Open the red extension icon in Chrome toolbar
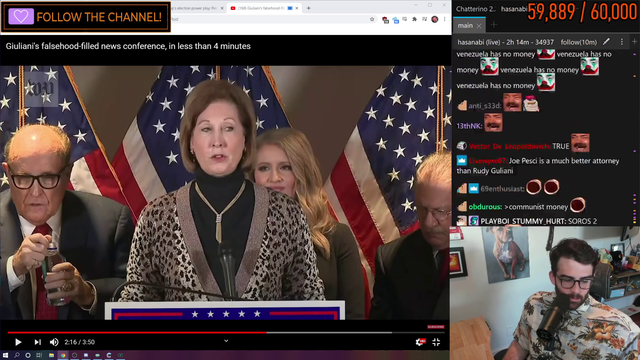Screen dimensions: 640x360 point(385,20)
